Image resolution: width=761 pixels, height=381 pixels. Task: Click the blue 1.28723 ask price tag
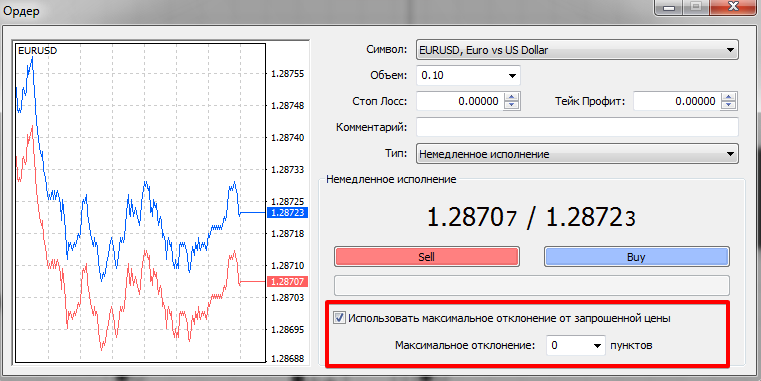(287, 213)
